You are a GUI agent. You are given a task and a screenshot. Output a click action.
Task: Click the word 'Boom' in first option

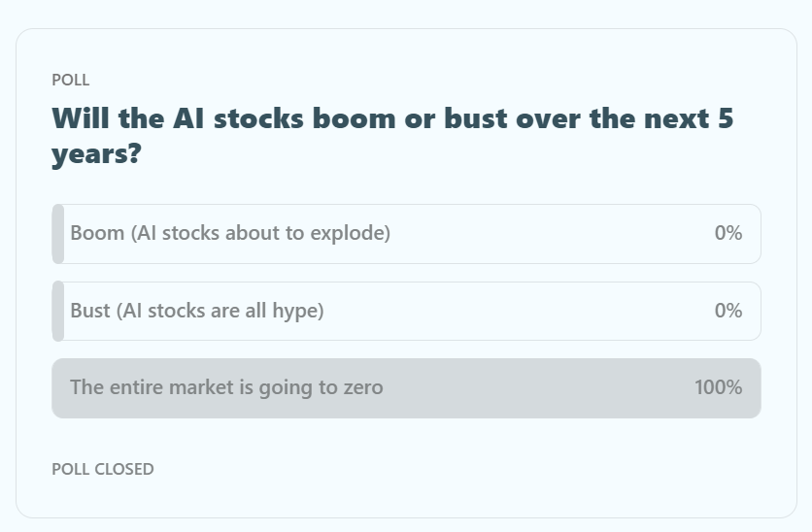click(x=97, y=234)
